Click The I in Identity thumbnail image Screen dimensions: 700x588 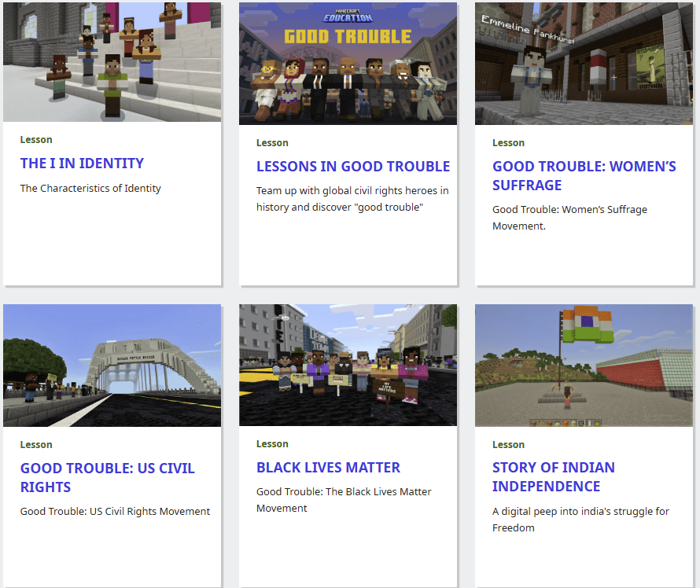pos(112,62)
